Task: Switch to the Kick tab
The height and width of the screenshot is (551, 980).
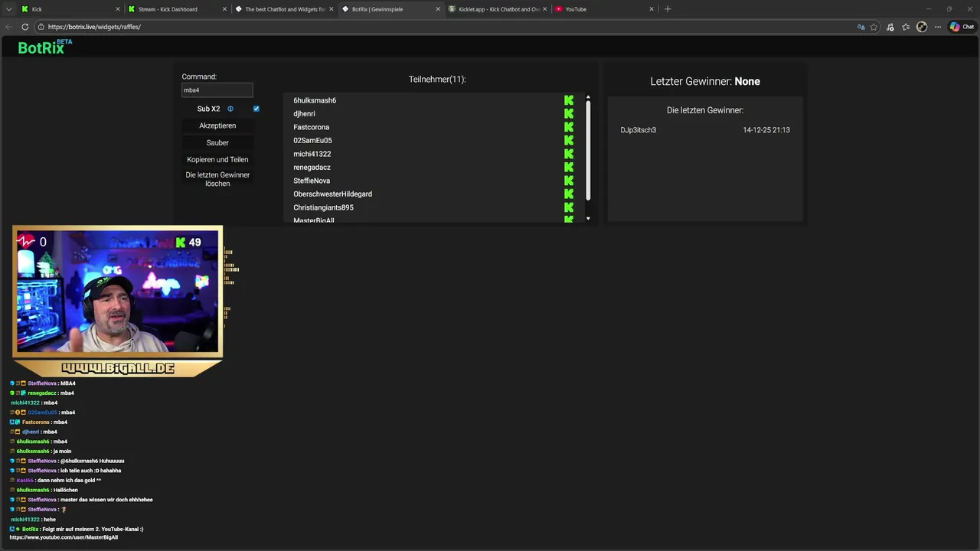Action: click(69, 9)
